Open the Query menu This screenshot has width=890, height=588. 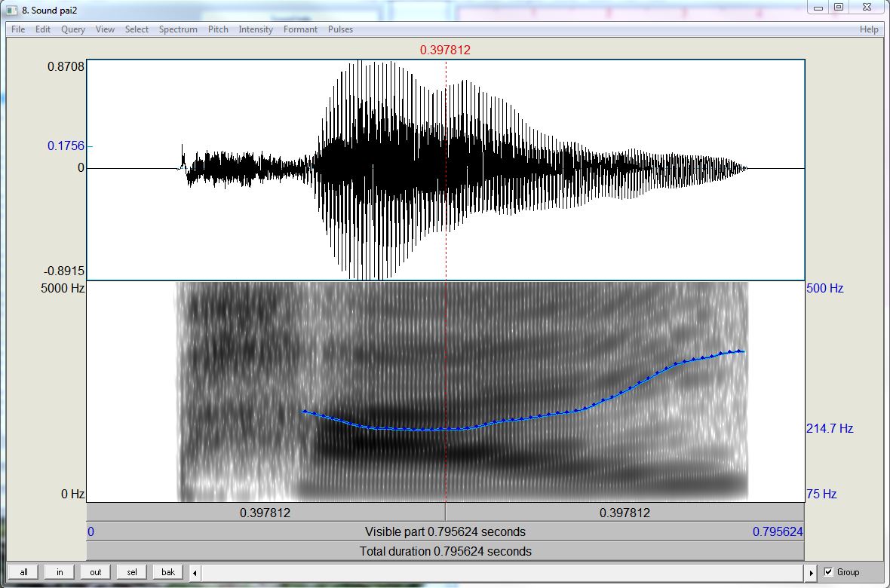coord(73,29)
